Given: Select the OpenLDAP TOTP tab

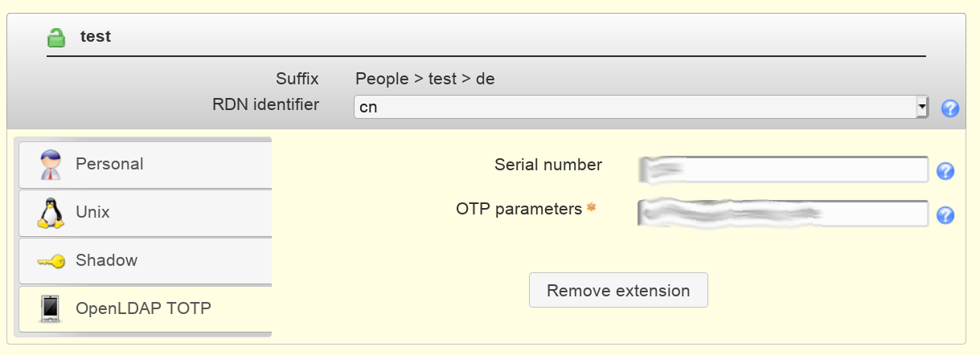Looking at the screenshot, I should 145,308.
